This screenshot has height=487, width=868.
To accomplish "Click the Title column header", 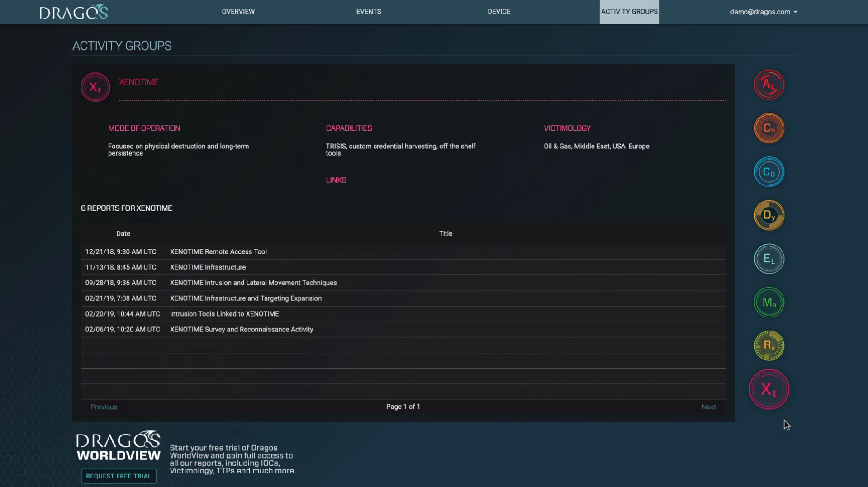I will [446, 234].
